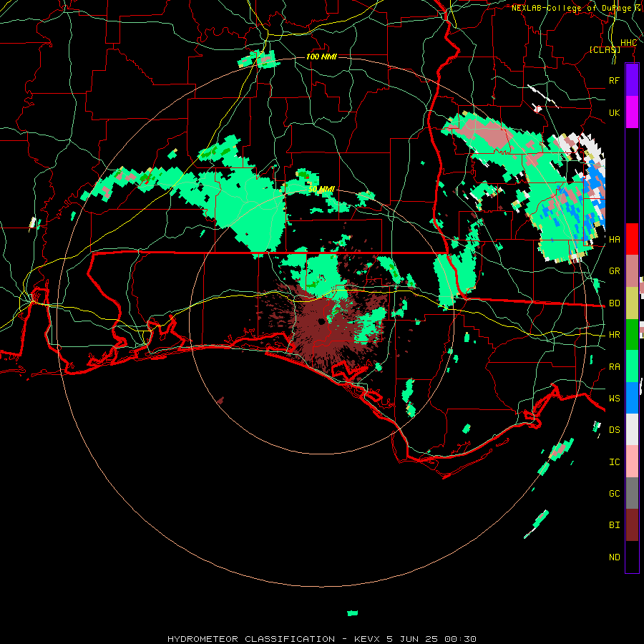Click the "BD" legend label
This screenshot has width=644, height=644.
click(614, 303)
